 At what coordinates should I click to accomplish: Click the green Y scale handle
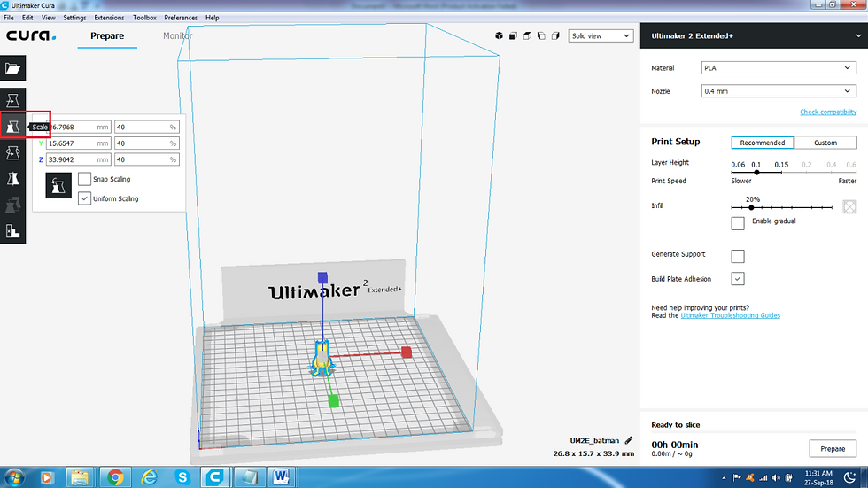click(333, 401)
